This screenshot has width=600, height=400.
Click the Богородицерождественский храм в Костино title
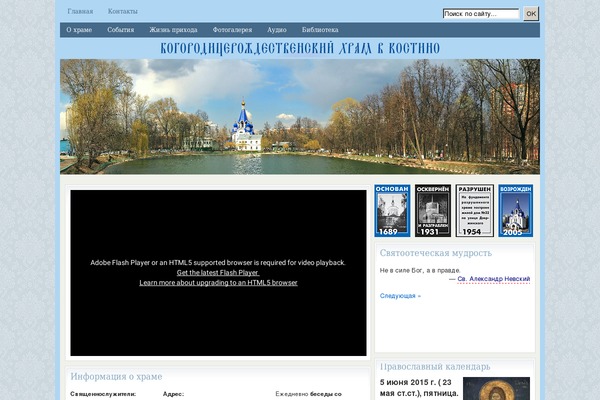pyautogui.click(x=300, y=48)
